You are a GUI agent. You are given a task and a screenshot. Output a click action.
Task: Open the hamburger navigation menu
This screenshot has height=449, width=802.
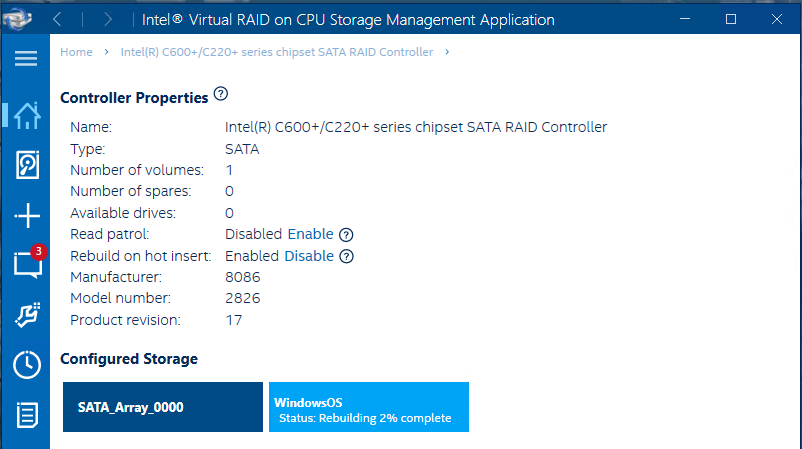click(x=26, y=58)
